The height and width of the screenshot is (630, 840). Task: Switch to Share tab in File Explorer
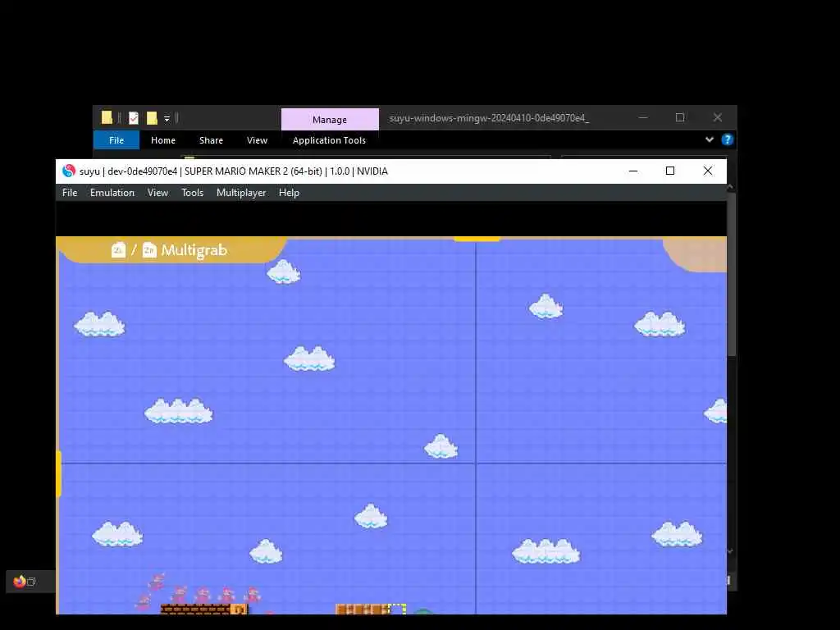(x=211, y=140)
